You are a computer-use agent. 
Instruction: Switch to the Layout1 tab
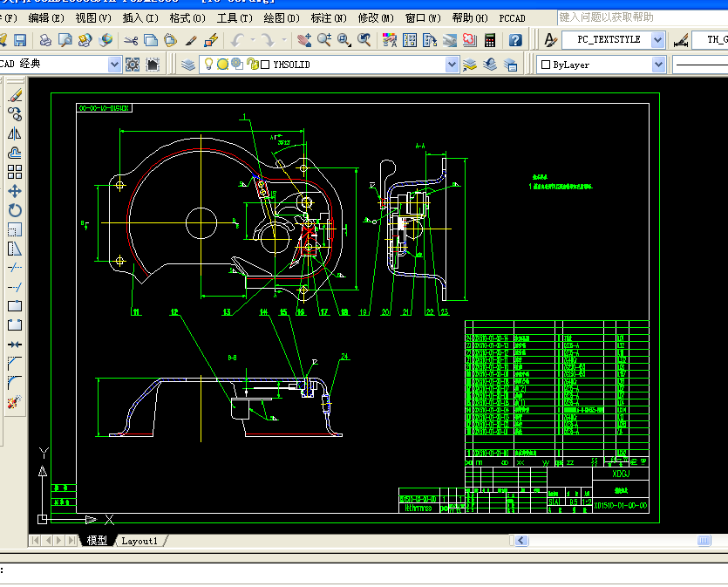point(139,541)
